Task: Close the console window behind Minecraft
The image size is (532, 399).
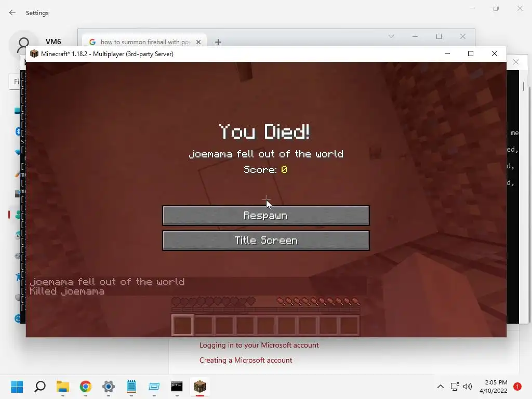Action: click(516, 62)
